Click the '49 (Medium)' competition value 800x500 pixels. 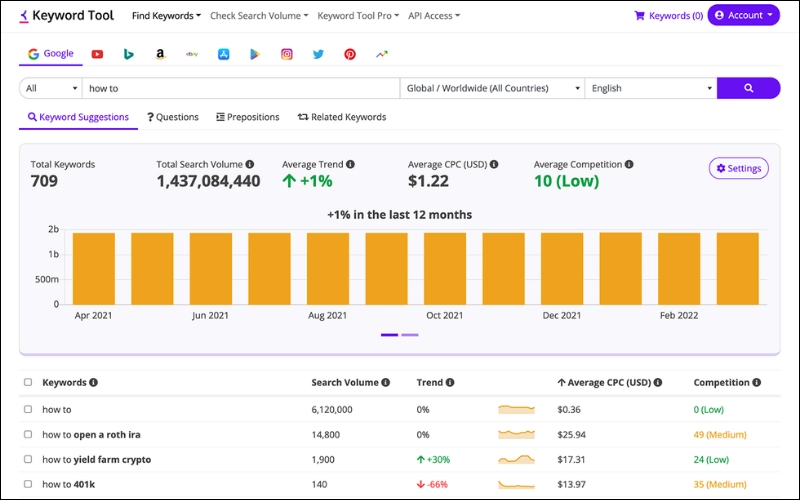pos(720,435)
